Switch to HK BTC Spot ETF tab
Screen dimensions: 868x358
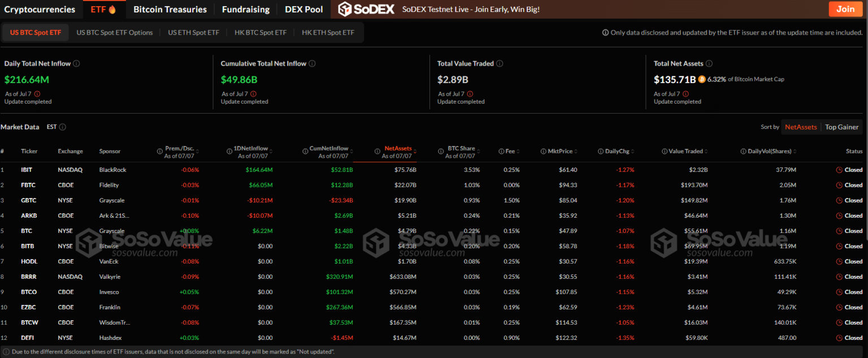point(261,33)
